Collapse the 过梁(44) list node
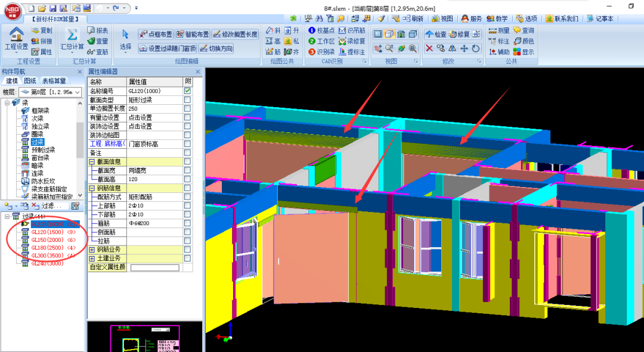The width and height of the screenshot is (644, 352). (7, 216)
